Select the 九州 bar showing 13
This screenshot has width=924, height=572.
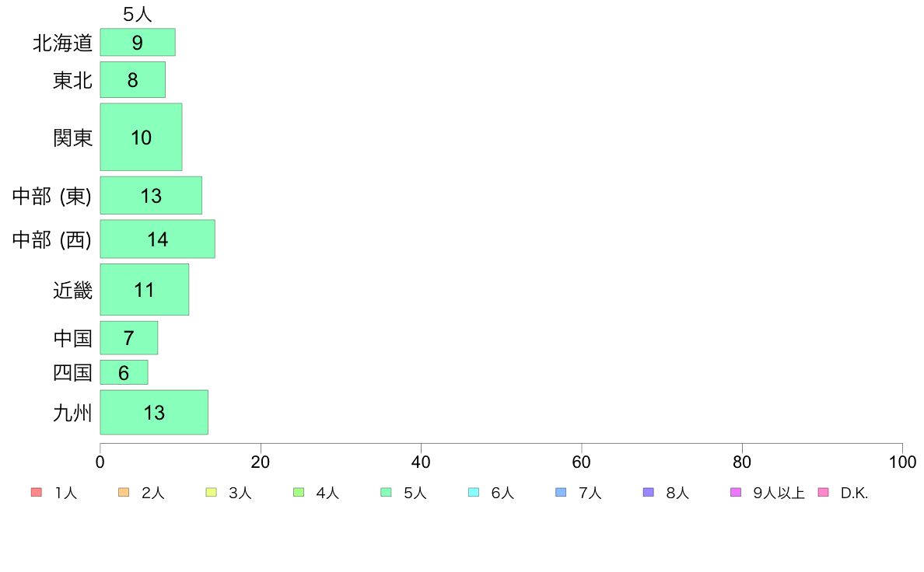point(154,413)
